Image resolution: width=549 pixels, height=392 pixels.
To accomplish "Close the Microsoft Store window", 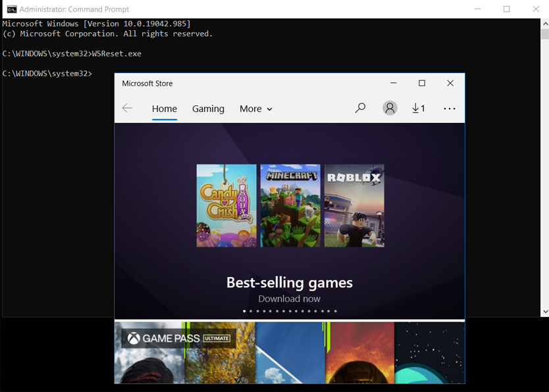I will click(450, 84).
